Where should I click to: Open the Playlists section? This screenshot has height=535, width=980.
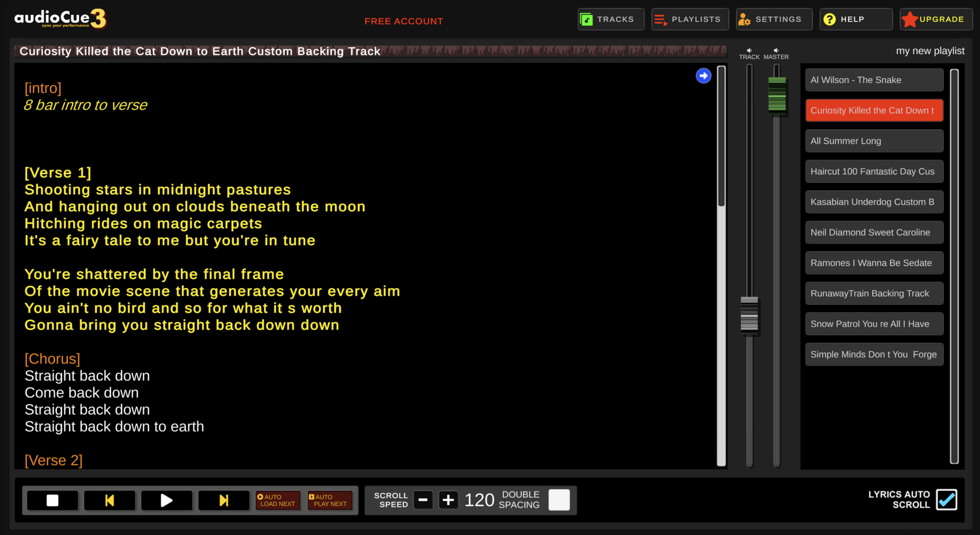click(x=690, y=19)
